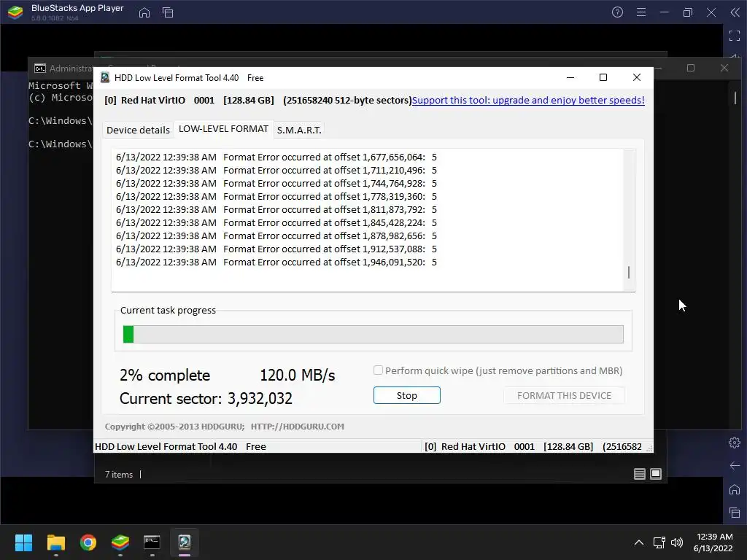Screen dimensions: 747x560
Task: Select log entry at offset 1,912,537,088
Action: pos(276,249)
